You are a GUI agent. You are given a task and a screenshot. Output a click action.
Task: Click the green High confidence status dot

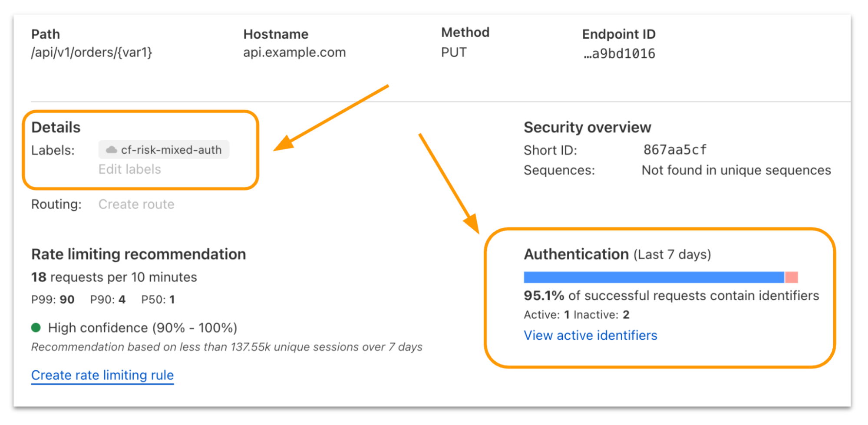[36, 328]
